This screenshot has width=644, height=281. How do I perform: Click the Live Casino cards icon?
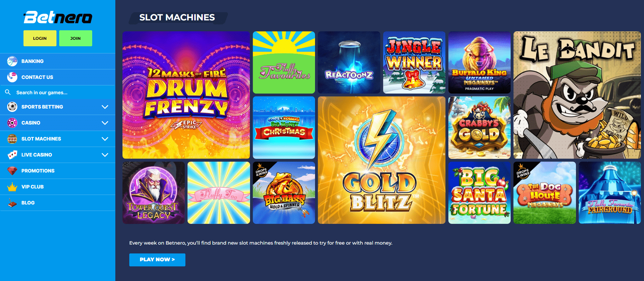(x=12, y=155)
